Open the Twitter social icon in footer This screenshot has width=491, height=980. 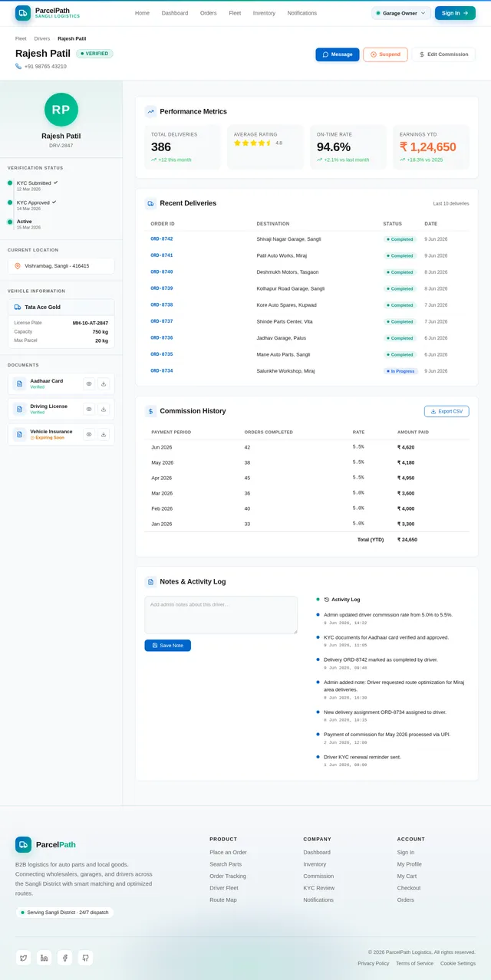(x=23, y=957)
